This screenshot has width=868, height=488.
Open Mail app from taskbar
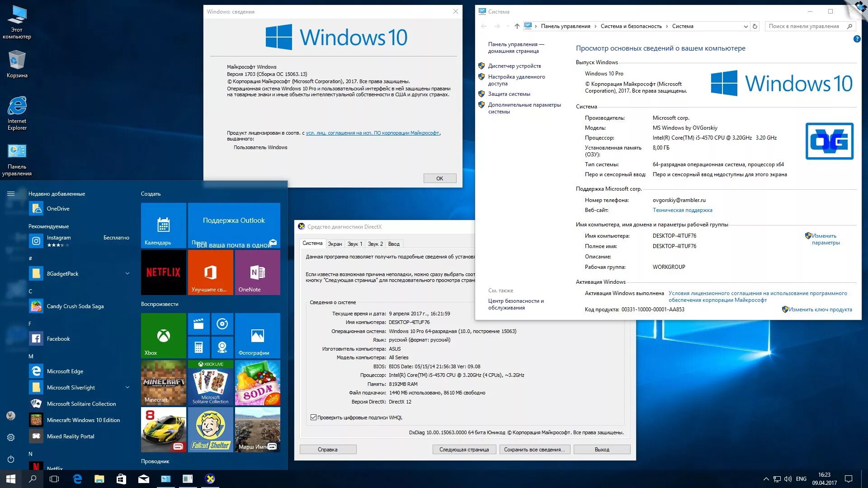point(143,479)
